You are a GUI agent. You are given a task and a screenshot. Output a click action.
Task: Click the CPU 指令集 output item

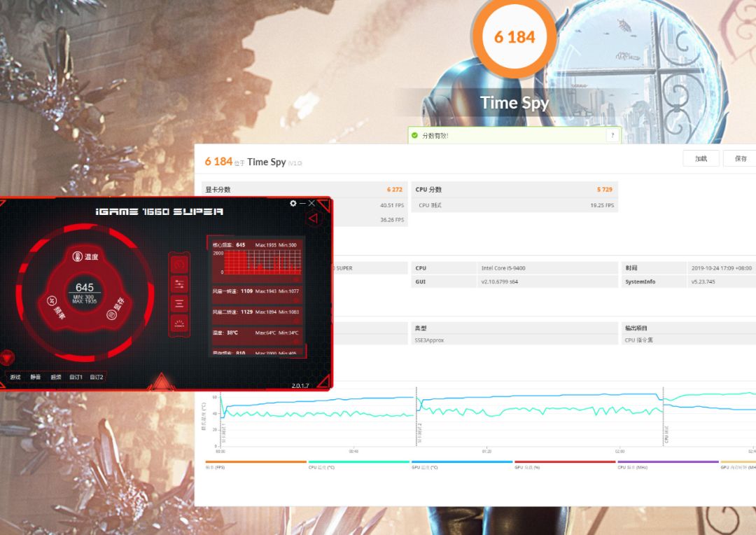639,340
